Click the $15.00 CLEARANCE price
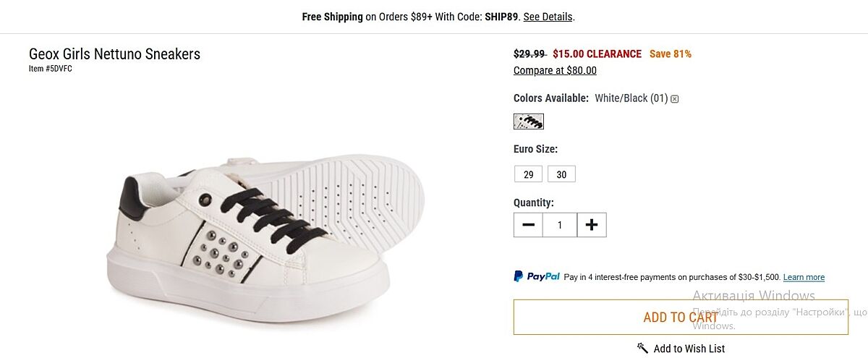Image resolution: width=868 pixels, height=358 pixels. [597, 54]
